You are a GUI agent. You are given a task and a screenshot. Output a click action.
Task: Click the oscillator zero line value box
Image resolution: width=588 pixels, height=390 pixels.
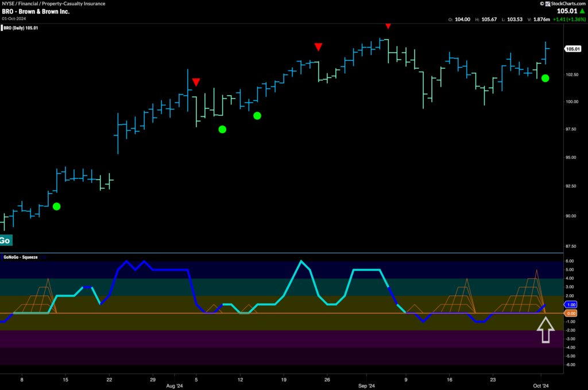pos(571,313)
